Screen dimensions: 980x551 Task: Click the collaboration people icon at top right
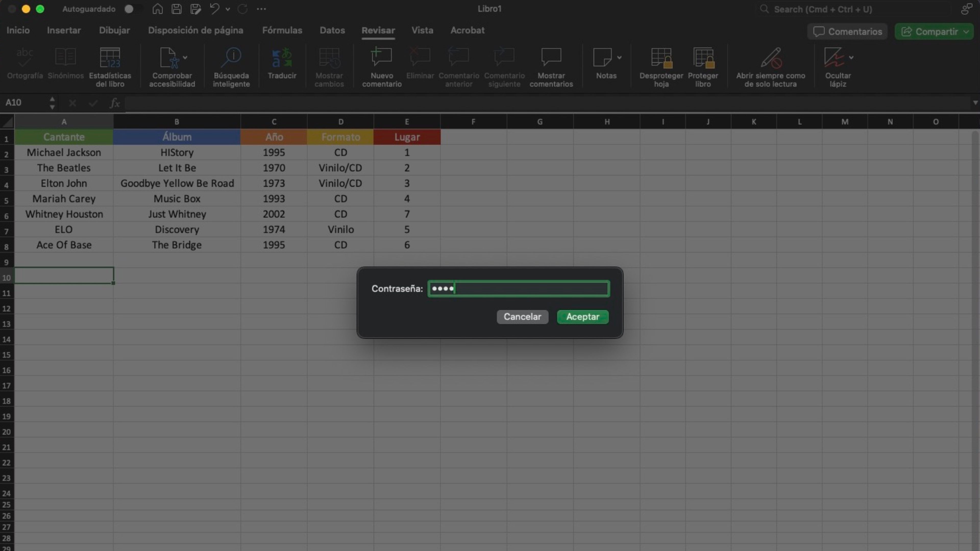coord(967,9)
